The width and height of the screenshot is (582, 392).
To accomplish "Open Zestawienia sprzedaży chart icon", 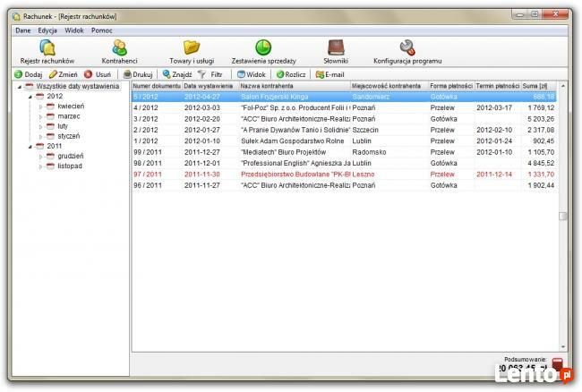I will [x=263, y=52].
